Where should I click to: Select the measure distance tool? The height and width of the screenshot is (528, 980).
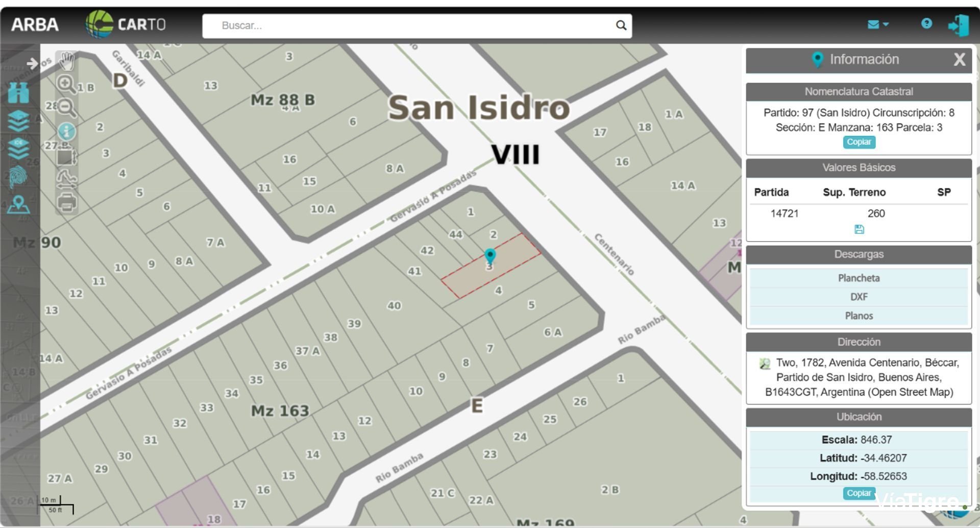(67, 179)
